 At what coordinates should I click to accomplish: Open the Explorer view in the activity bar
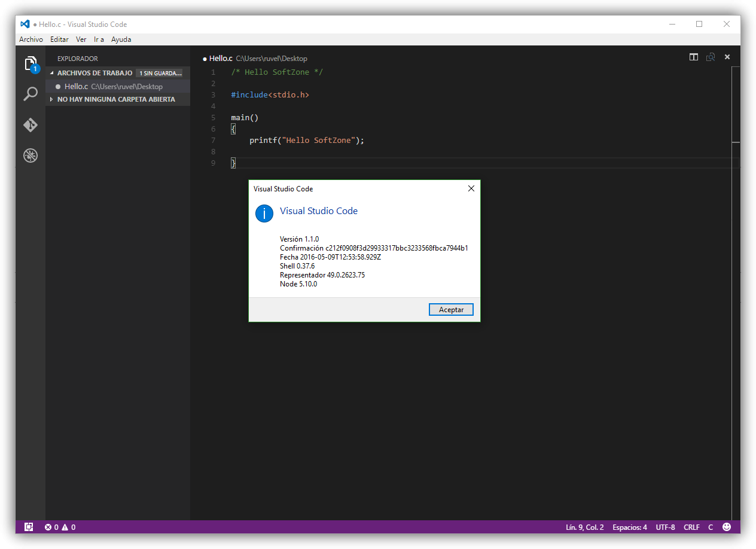[x=31, y=63]
